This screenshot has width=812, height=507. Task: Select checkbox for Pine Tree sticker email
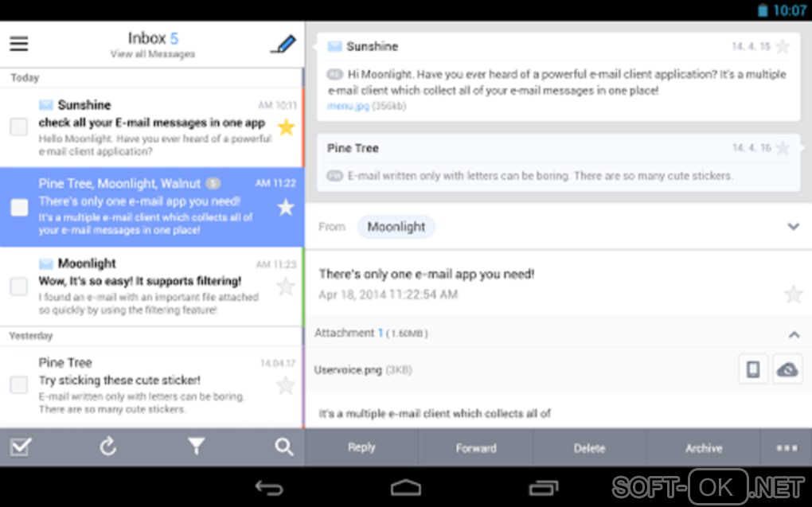coord(19,384)
